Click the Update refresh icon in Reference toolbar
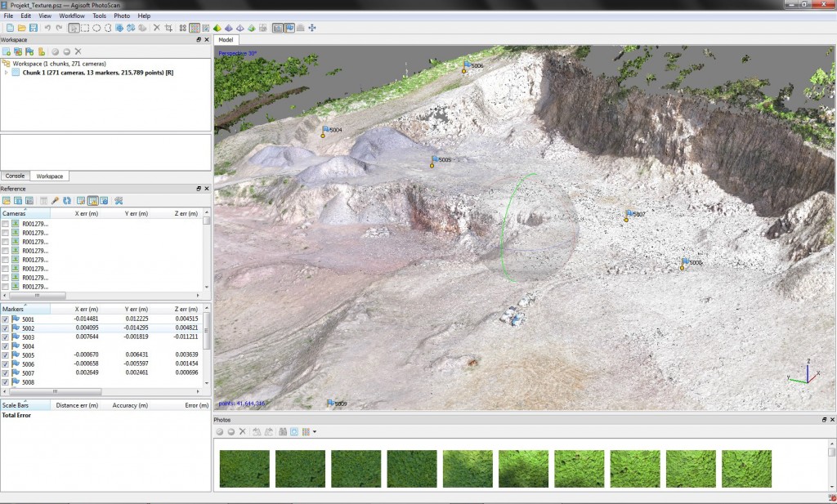Screen dimensions: 837x504 tap(67, 200)
